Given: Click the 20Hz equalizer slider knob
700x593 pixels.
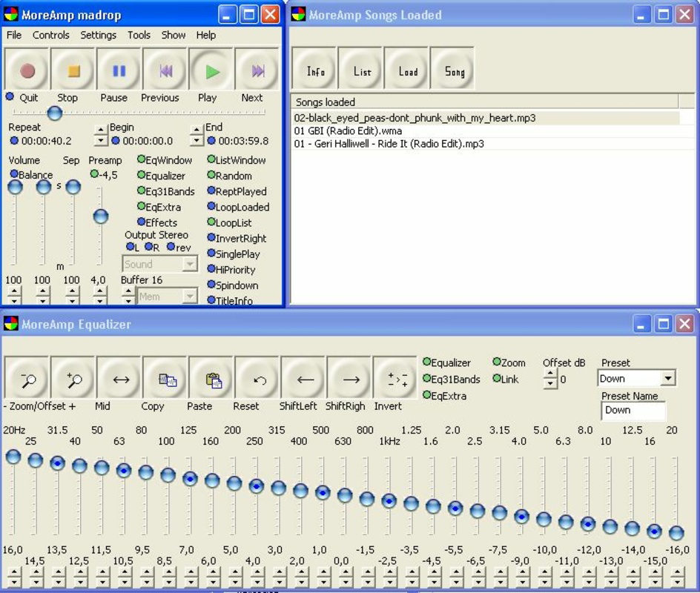Looking at the screenshot, I should tap(13, 457).
